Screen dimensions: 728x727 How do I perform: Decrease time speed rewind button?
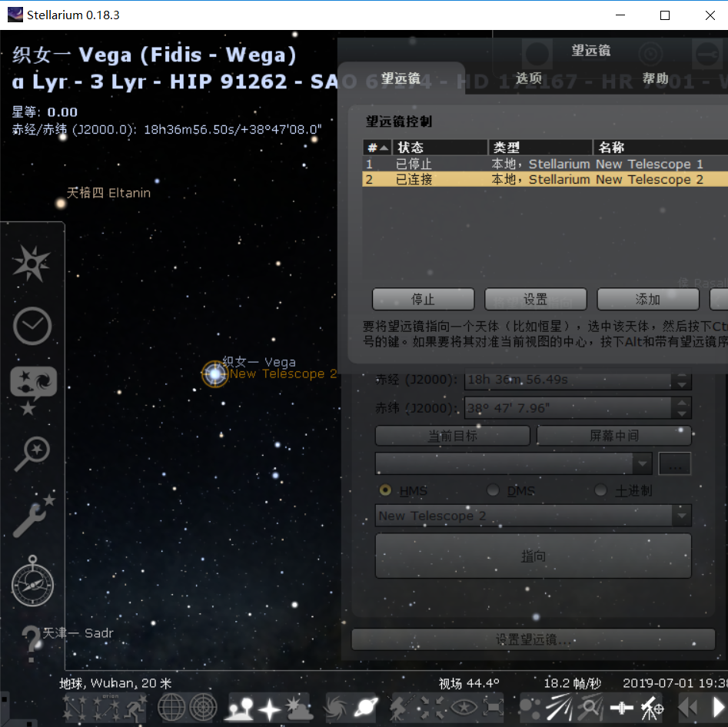(x=688, y=708)
